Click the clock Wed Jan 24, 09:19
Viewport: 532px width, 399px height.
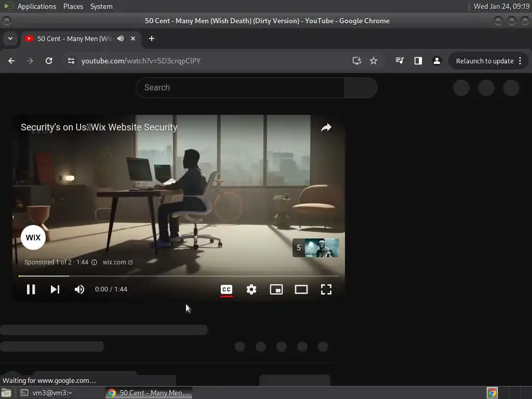pyautogui.click(x=501, y=6)
